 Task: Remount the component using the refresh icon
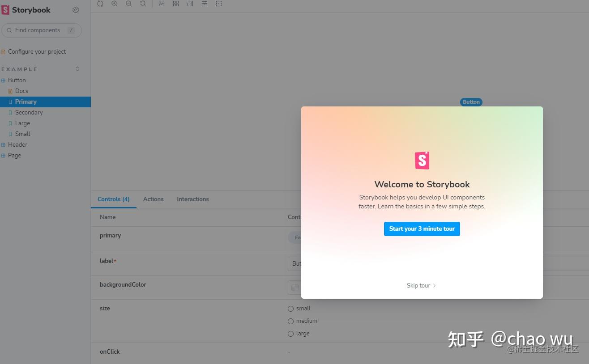[x=100, y=4]
